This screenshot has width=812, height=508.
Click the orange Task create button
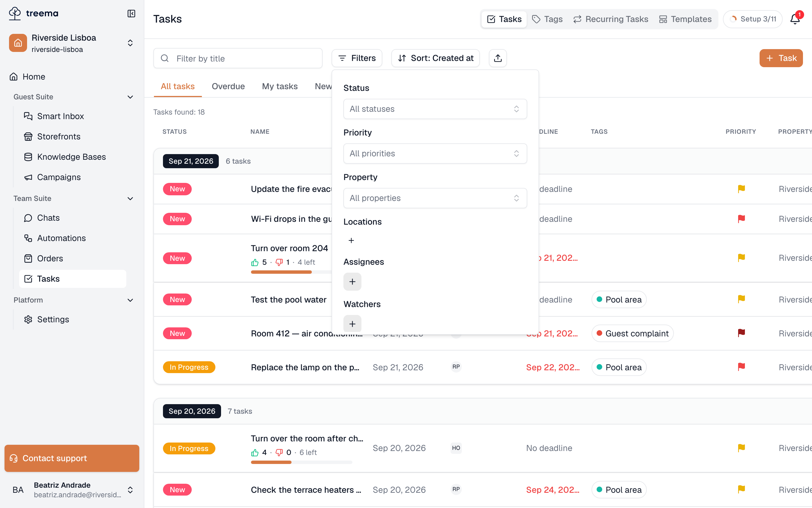(781, 58)
